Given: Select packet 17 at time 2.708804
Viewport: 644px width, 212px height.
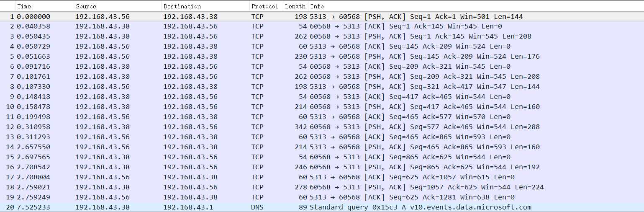Looking at the screenshot, I should (x=322, y=177).
